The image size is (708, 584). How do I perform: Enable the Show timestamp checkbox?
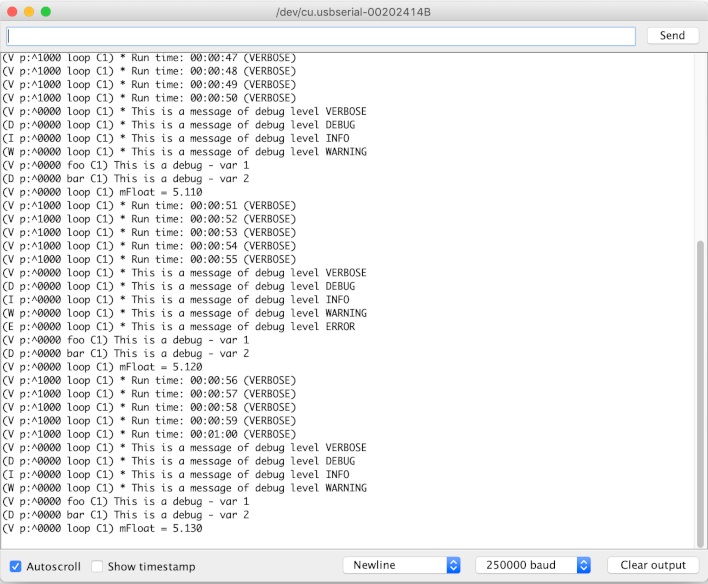97,566
